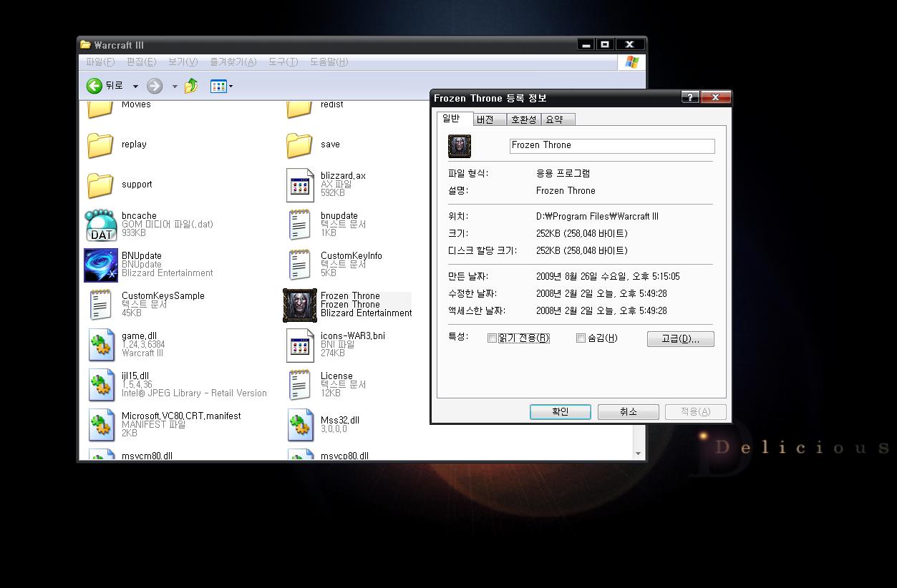Click the game.dll file name

point(139,335)
